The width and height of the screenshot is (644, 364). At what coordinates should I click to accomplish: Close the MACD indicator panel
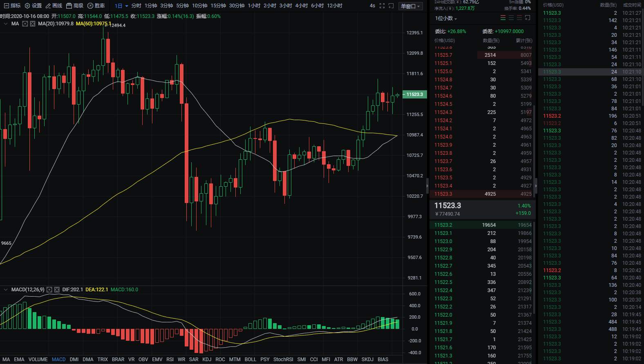57,290
